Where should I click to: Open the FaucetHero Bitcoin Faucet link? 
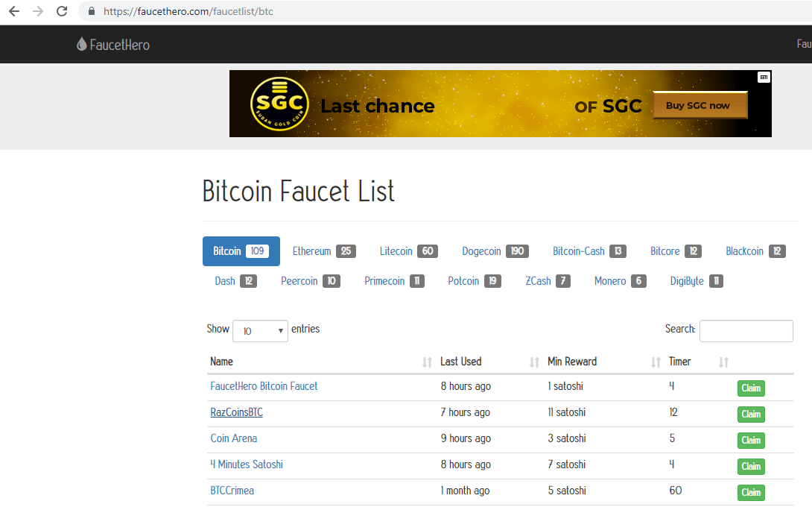(264, 386)
